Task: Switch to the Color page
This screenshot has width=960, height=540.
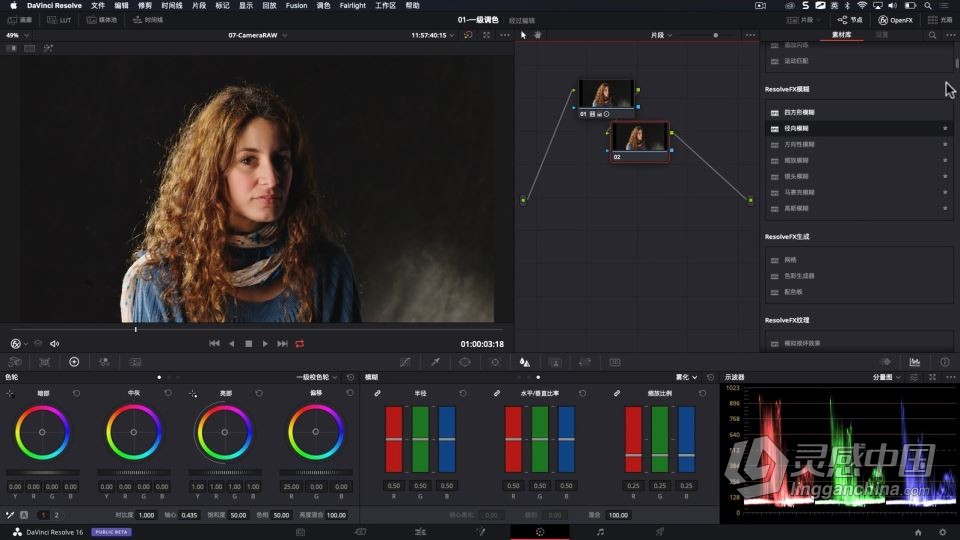Action: tap(540, 532)
